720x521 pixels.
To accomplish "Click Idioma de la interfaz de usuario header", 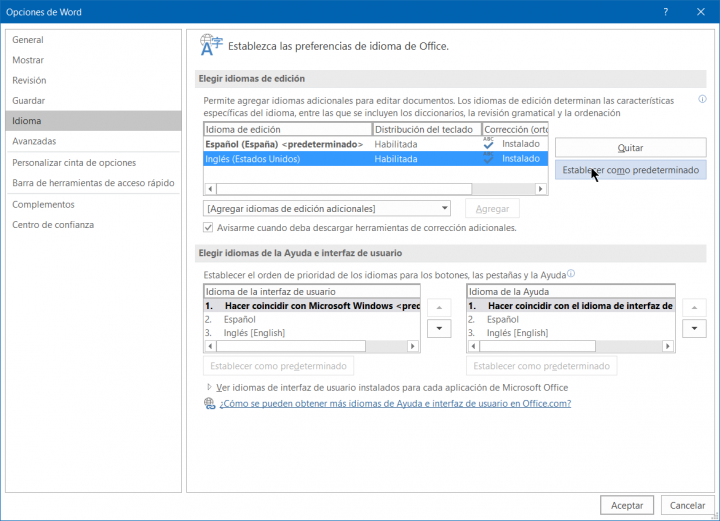I will tap(312, 291).
